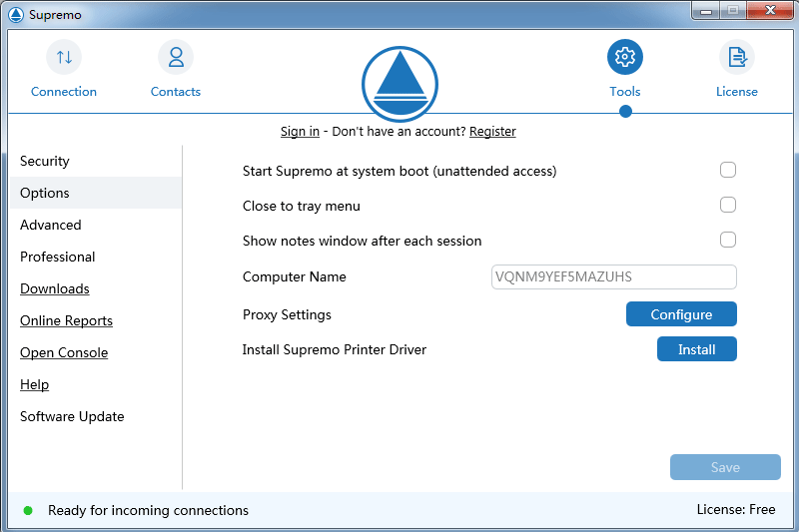Enable Start Supremo at system boot checkbox
Screen dimensions: 799x532
728,170
